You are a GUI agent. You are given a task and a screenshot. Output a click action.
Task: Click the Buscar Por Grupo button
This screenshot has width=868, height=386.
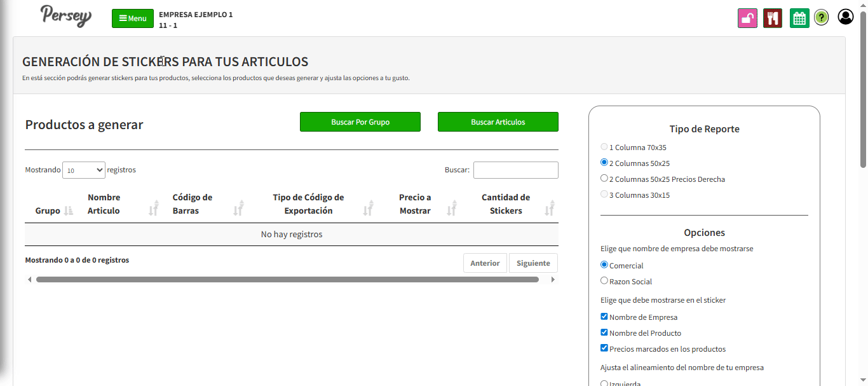pos(360,122)
